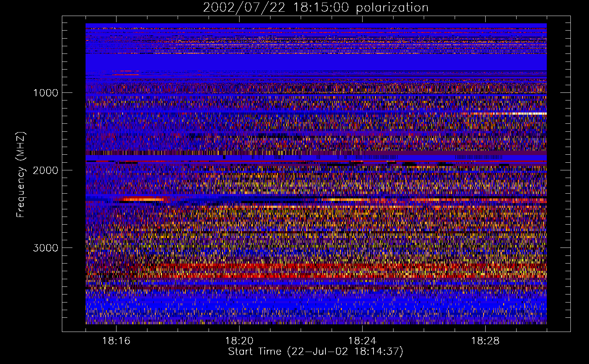Viewport: 589px width, 364px height.
Task: Select the 1000 frequency tick label
Action: [x=46, y=93]
